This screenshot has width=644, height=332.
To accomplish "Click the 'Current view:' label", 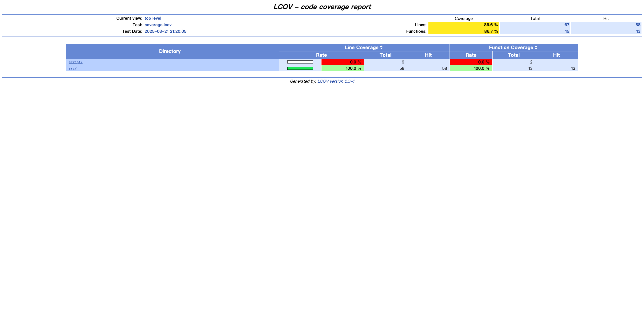I will (x=129, y=18).
